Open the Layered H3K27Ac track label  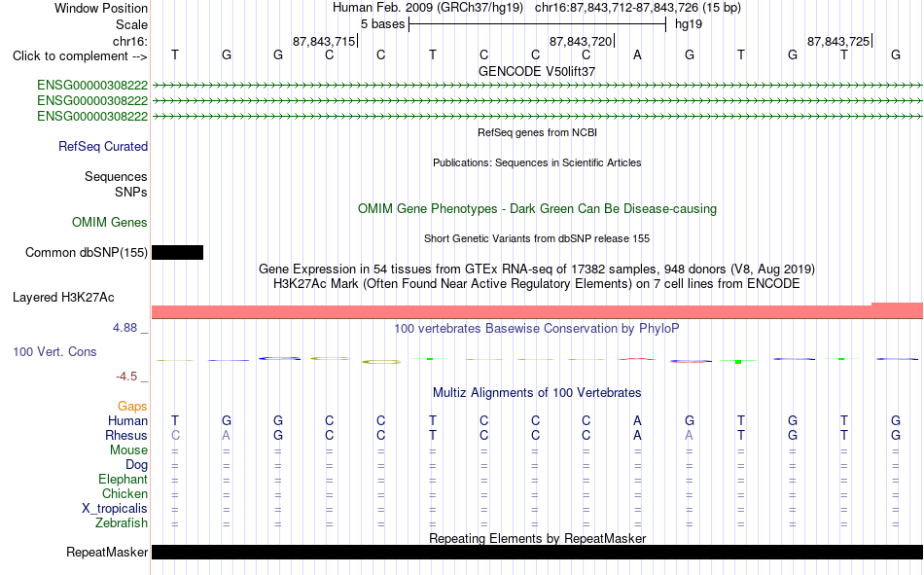click(x=63, y=298)
